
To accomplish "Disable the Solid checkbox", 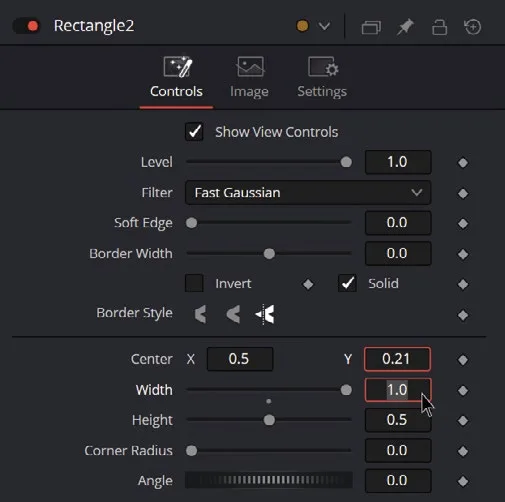I will click(347, 283).
